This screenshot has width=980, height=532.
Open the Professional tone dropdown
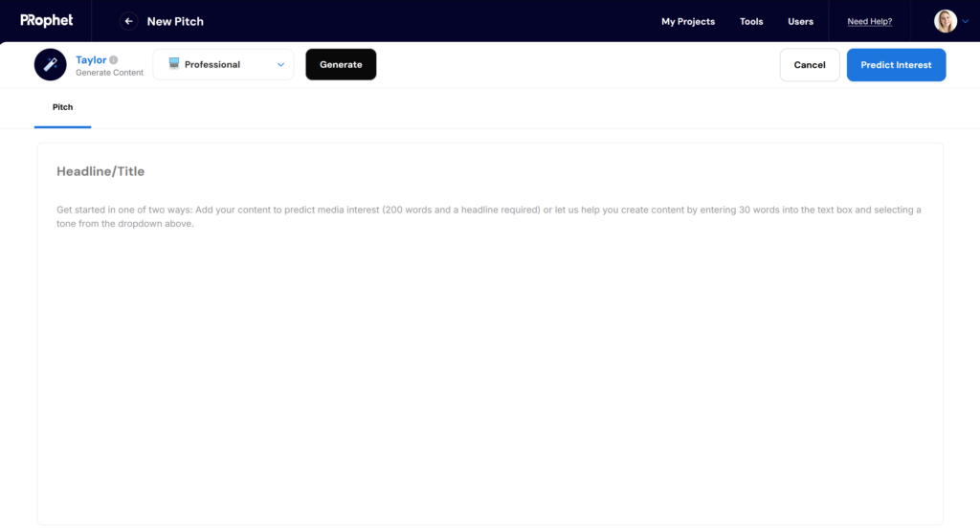(x=223, y=64)
